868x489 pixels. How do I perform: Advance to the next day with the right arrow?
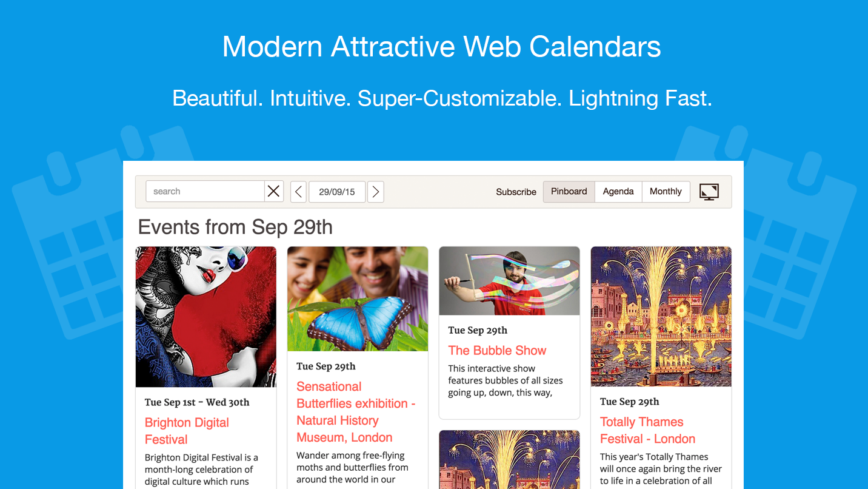375,191
